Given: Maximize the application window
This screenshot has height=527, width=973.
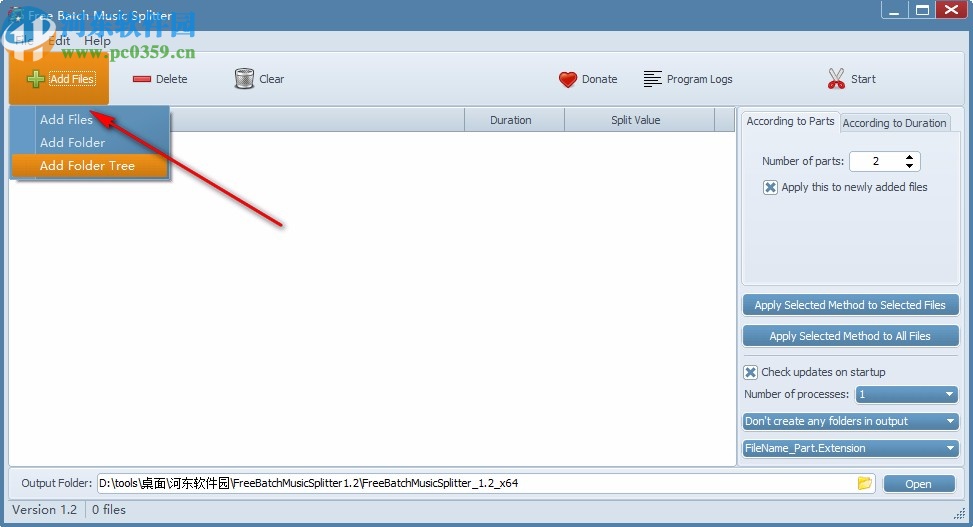Looking at the screenshot, I should (922, 11).
